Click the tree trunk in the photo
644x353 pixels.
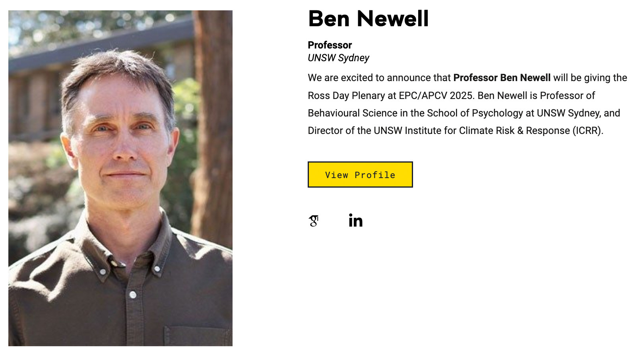point(213,119)
